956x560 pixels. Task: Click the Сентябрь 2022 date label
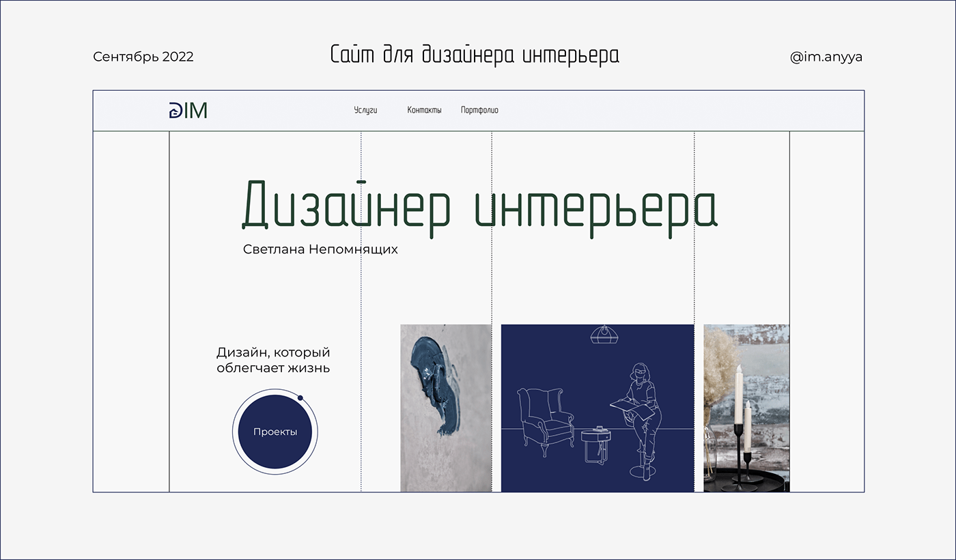143,57
